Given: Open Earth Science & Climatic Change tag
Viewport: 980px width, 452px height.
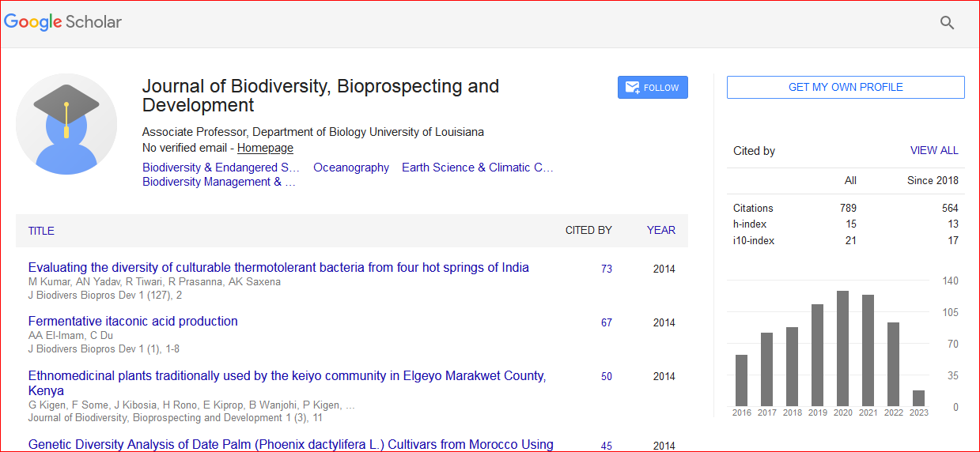Looking at the screenshot, I should point(477,168).
